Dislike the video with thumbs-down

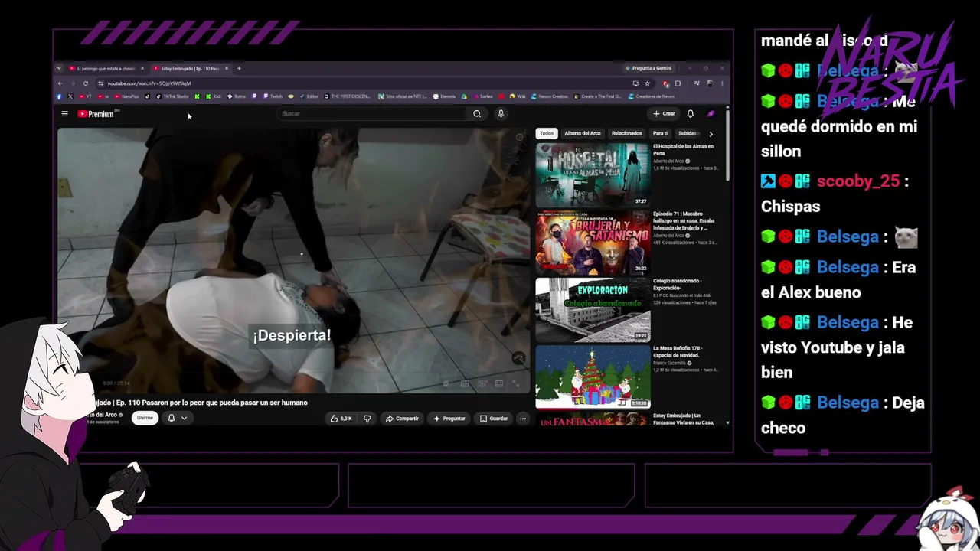[367, 419]
